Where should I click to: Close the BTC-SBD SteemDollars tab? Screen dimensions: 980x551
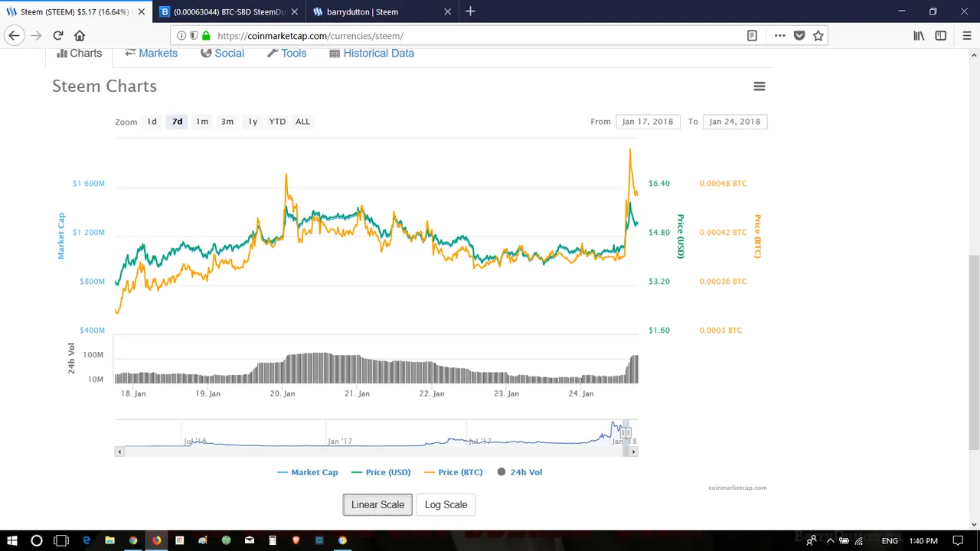pyautogui.click(x=294, y=11)
